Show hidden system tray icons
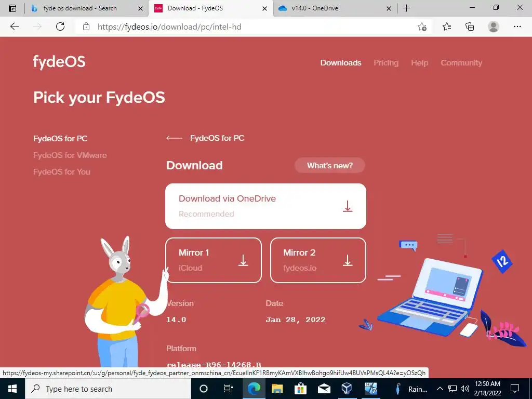The width and height of the screenshot is (532, 399). [440, 389]
